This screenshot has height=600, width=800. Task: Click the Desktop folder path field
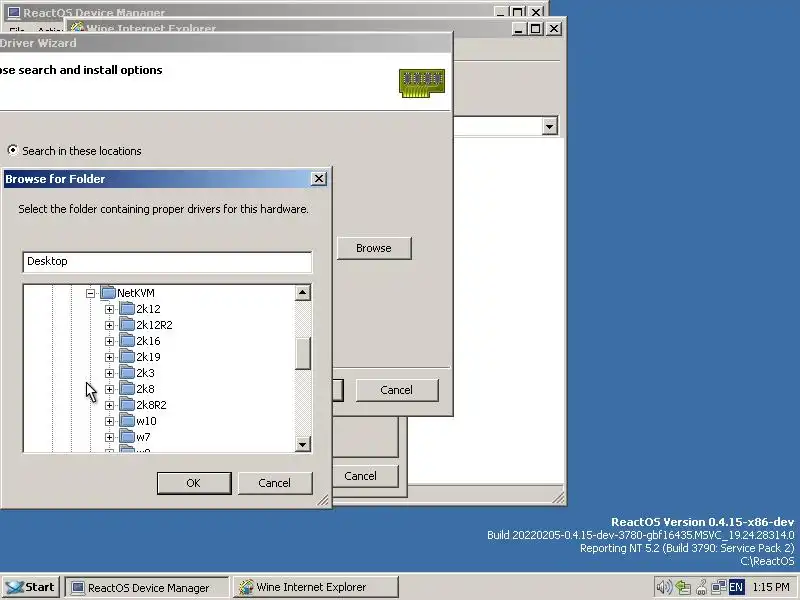[x=167, y=262]
